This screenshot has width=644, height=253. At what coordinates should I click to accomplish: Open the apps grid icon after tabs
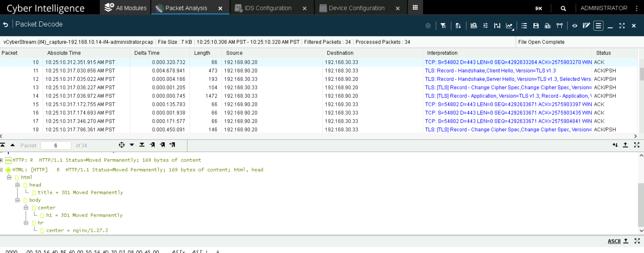(x=415, y=7)
